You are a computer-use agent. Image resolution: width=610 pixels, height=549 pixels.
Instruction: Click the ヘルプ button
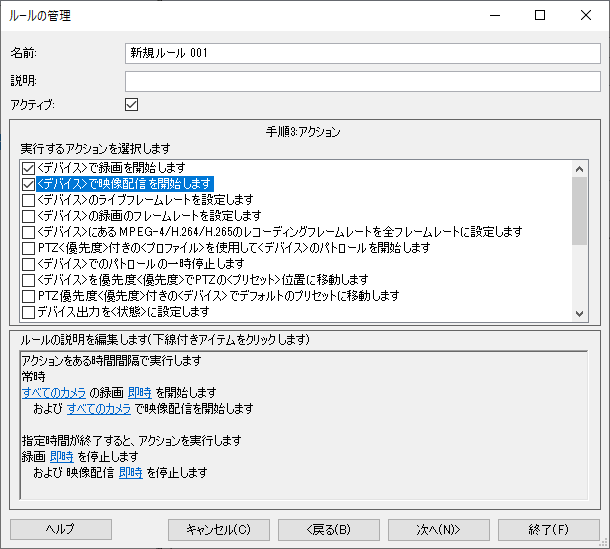click(x=61, y=530)
